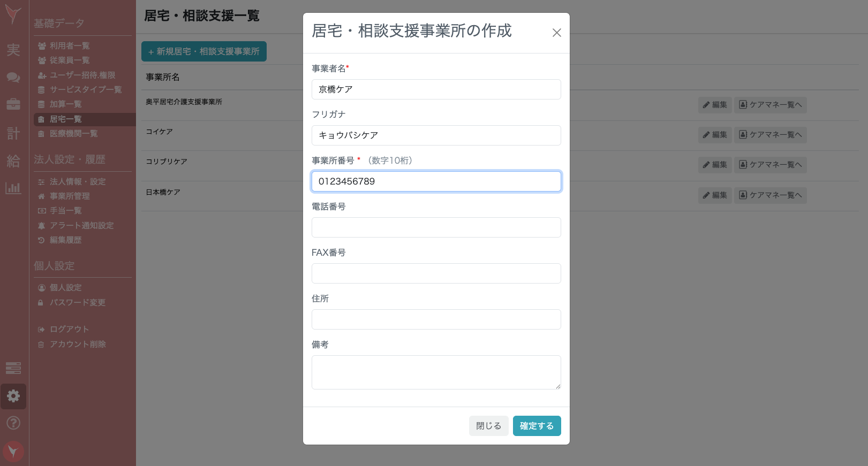The width and height of the screenshot is (868, 466).
Task: Focus the 事業所番号 input with 0123456789
Action: [x=436, y=181]
